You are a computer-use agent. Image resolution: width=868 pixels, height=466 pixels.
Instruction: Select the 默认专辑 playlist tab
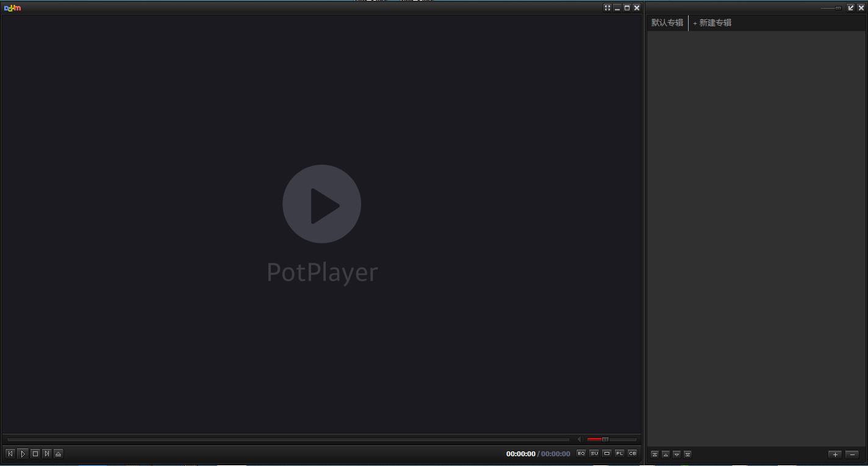(667, 23)
